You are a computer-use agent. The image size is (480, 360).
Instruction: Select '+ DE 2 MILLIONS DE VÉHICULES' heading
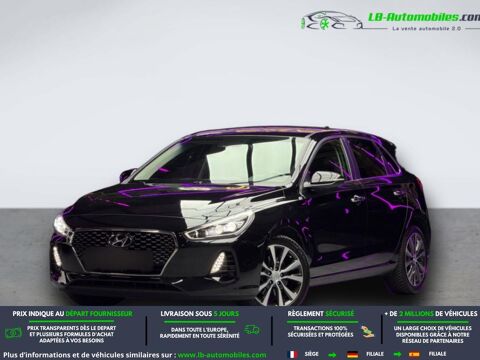tap(431, 314)
